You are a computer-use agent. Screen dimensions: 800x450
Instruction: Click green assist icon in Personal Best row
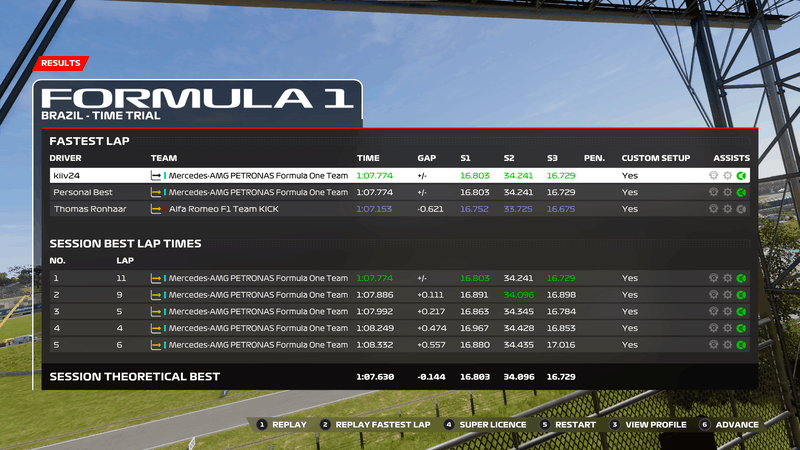[741, 192]
